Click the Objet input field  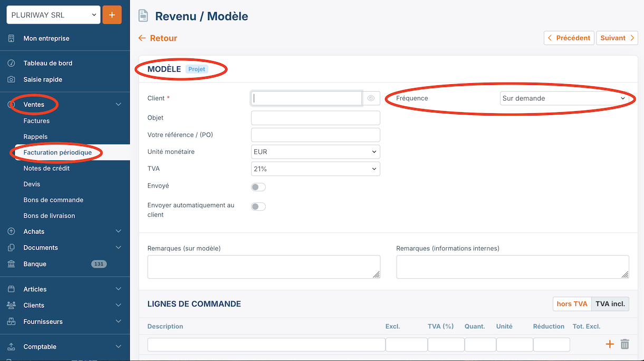coord(315,118)
